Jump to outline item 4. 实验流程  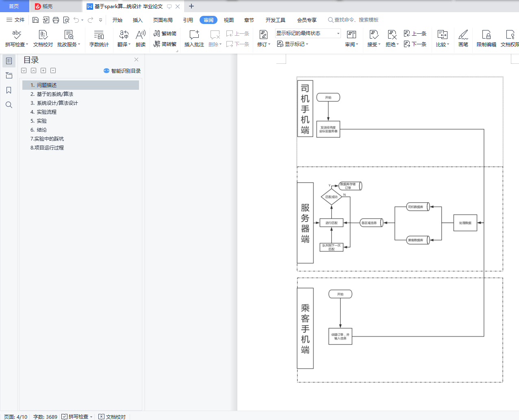80,112
